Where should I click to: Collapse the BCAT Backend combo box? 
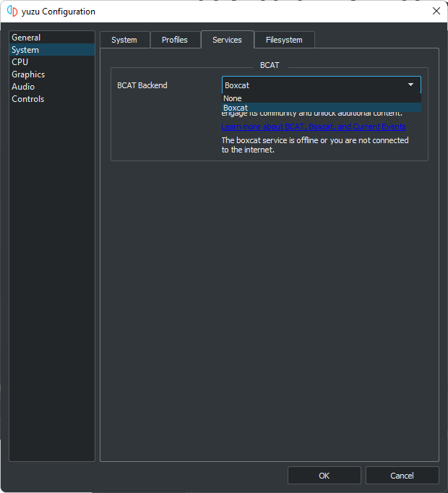(322, 85)
